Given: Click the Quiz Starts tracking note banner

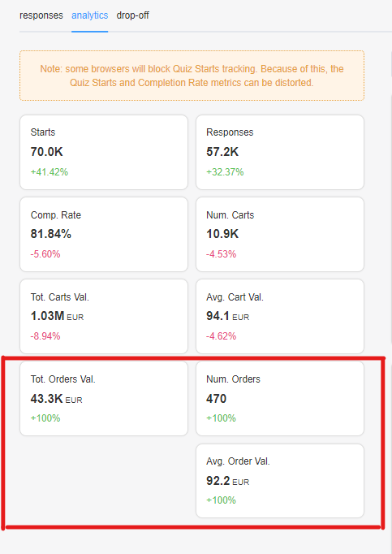Looking at the screenshot, I should coord(192,76).
